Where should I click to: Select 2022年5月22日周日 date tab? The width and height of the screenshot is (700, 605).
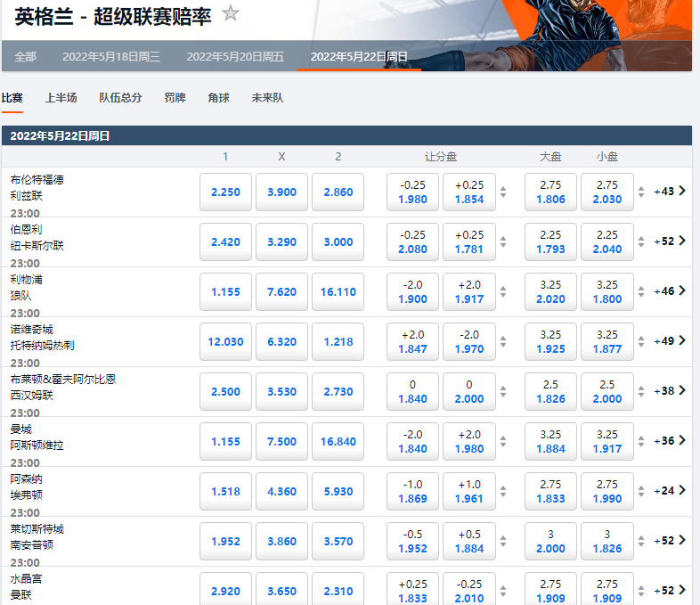coord(359,57)
